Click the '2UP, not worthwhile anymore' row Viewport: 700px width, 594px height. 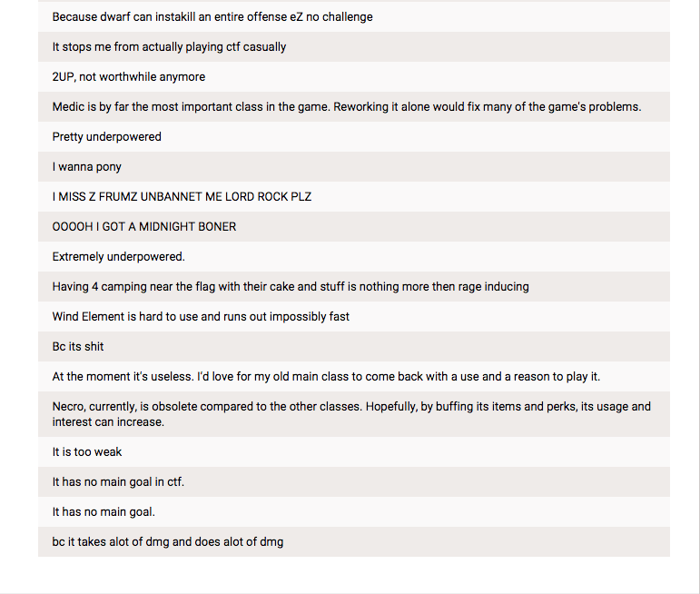pyautogui.click(x=129, y=77)
